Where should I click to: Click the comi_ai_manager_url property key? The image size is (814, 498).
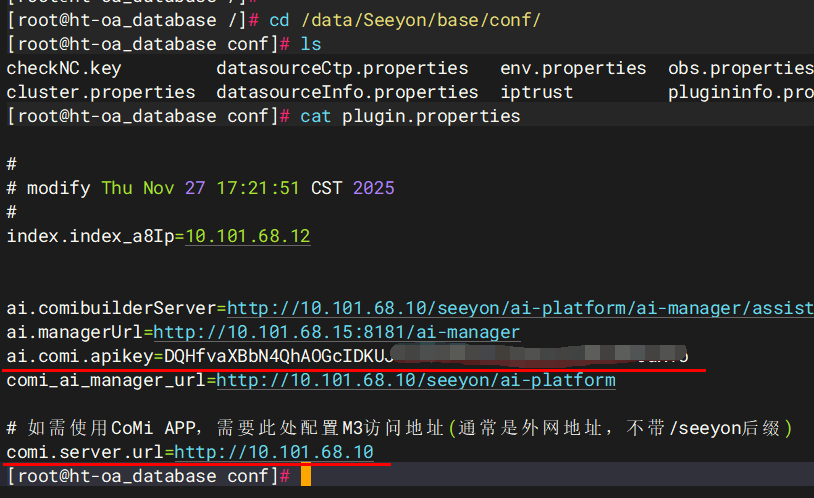106,380
